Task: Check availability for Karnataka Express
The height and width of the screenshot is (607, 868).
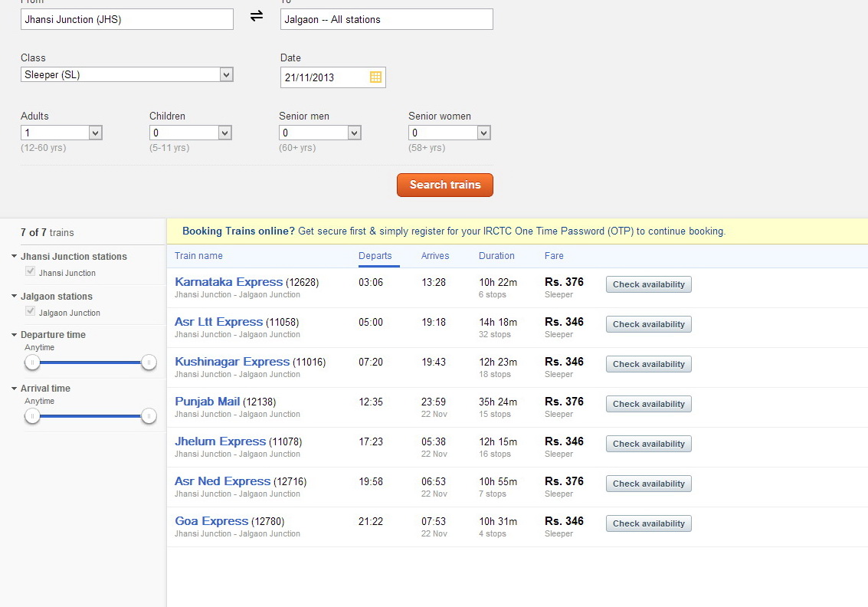Action: pos(648,284)
